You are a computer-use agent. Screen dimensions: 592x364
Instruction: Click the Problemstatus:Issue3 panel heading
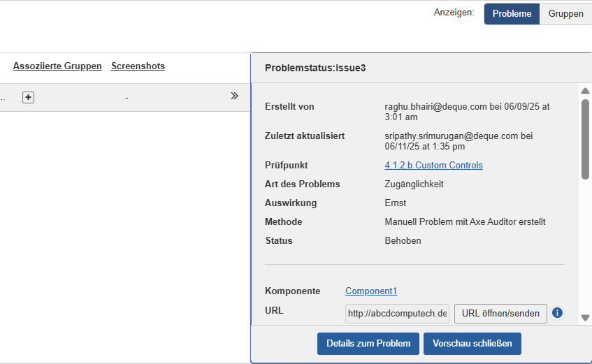[315, 68]
